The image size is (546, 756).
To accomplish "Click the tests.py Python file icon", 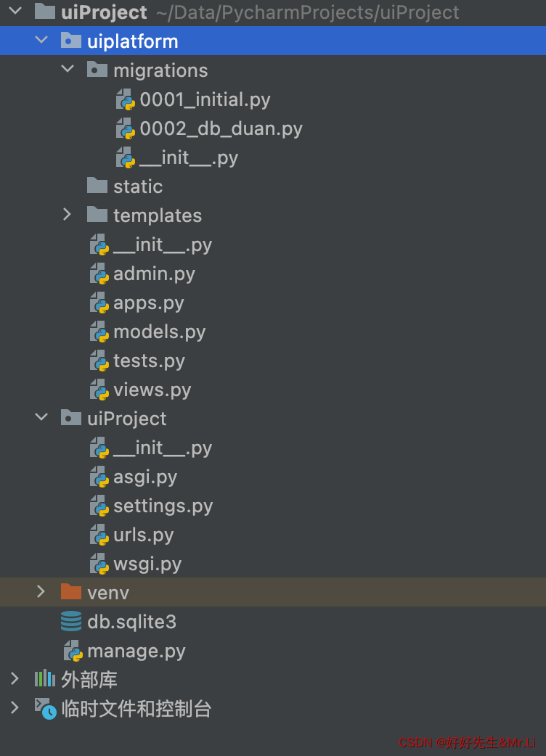I will point(99,361).
